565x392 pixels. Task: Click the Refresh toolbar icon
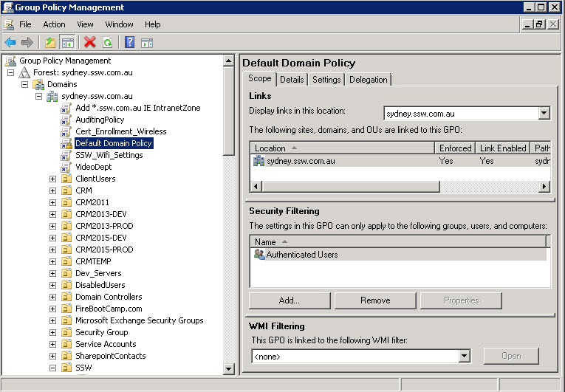[x=108, y=43]
